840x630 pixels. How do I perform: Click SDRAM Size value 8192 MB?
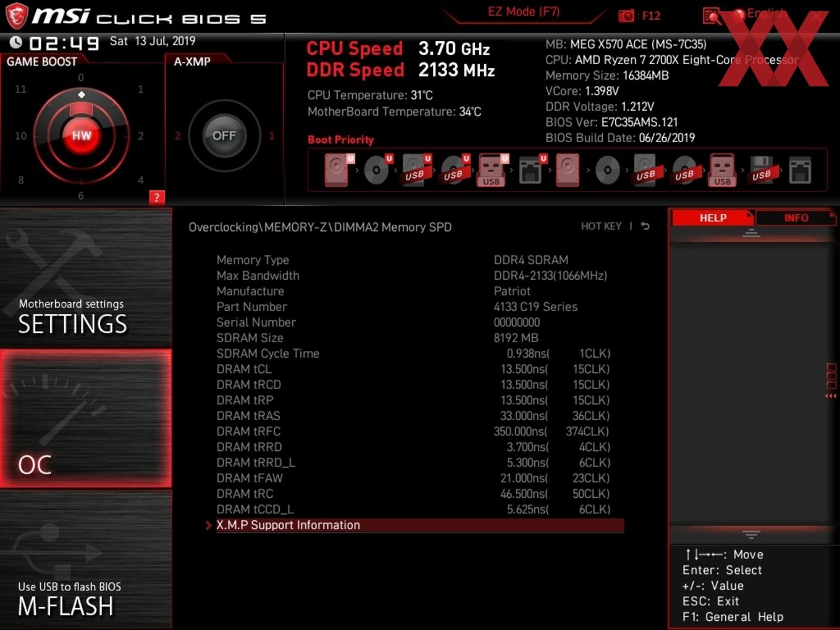[x=516, y=338]
